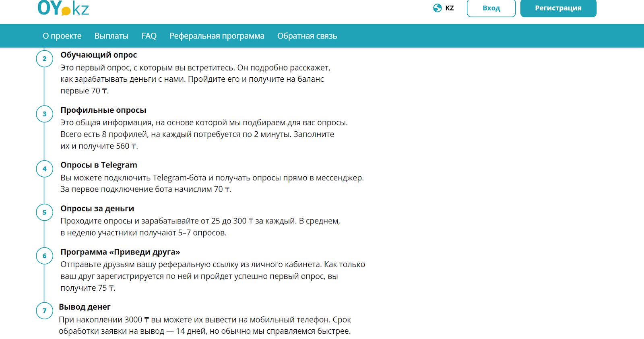Click text 'первые 70 ₸.'
Screen dimensions: 644x339
(x=85, y=91)
